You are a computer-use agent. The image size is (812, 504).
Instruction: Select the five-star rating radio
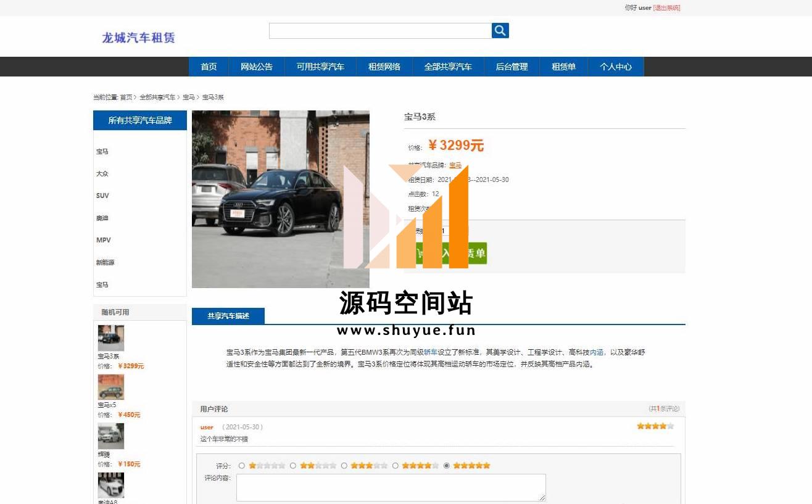pyautogui.click(x=447, y=466)
